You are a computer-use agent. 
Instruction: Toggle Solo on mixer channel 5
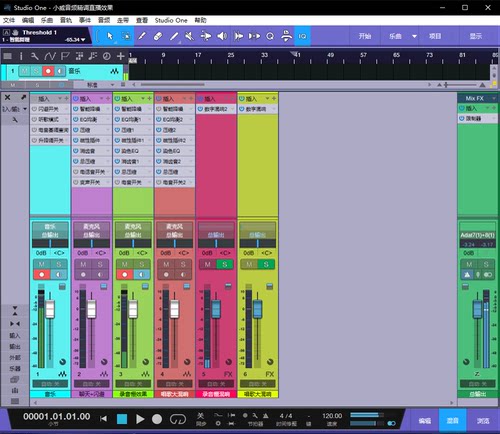coord(225,265)
